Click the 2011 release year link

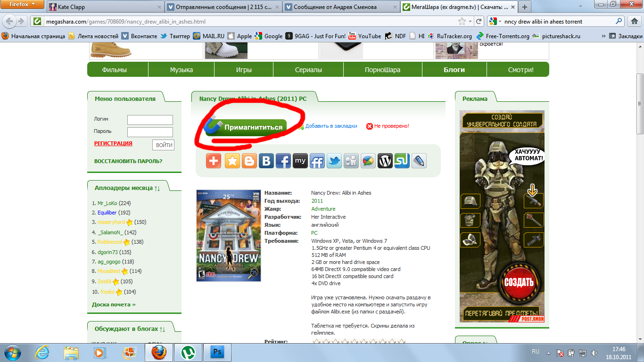pos(317,201)
